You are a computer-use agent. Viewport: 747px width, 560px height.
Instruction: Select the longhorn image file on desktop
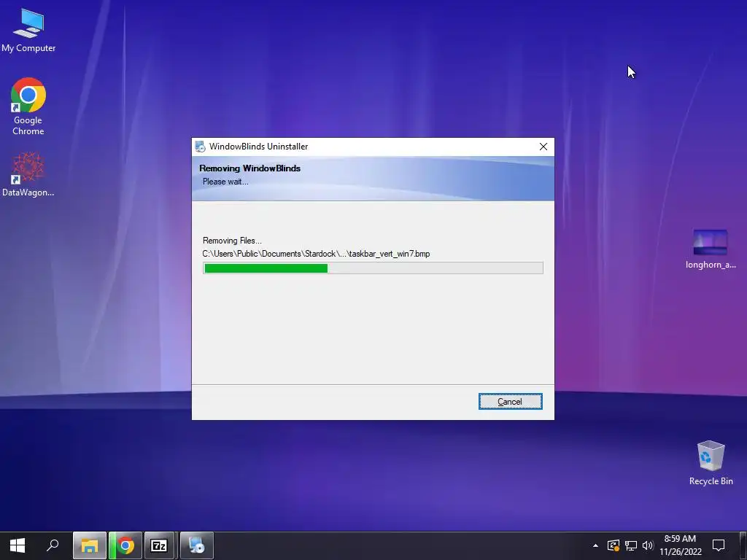pyautogui.click(x=711, y=249)
